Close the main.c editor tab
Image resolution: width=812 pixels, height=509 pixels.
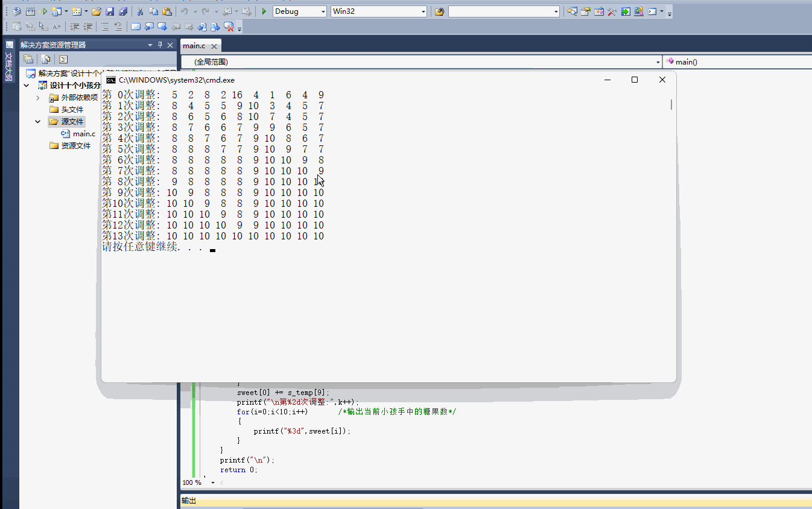tap(214, 46)
